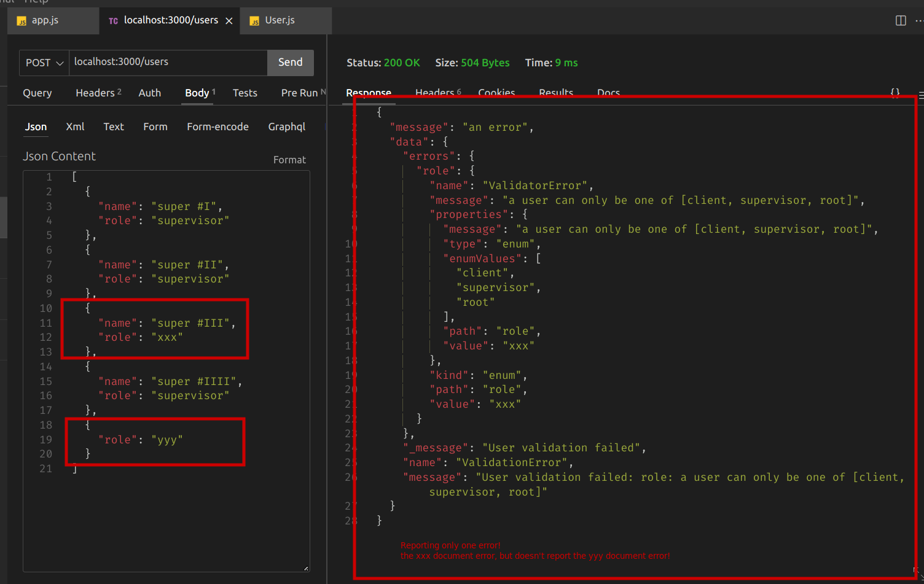
Task: Open the Tests tab
Action: (x=245, y=93)
